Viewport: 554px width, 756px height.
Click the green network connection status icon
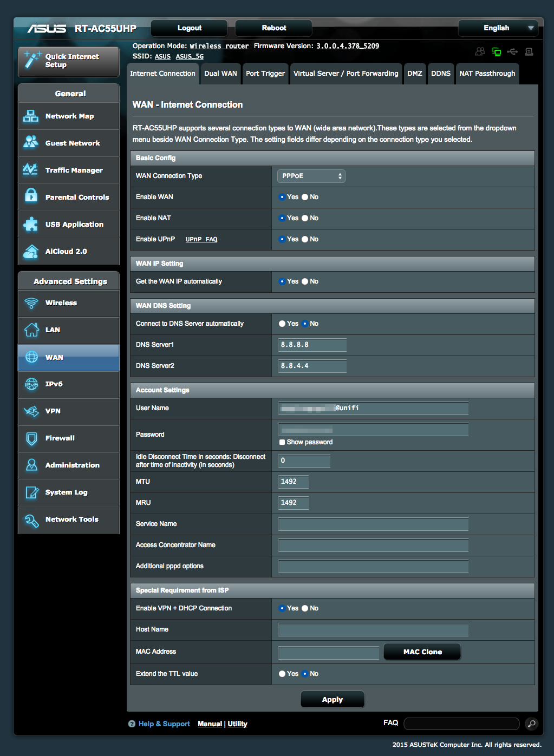[x=496, y=52]
